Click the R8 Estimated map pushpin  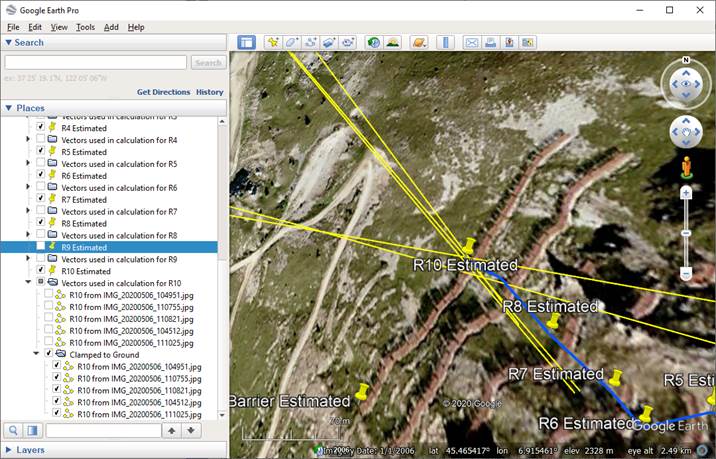[554, 321]
